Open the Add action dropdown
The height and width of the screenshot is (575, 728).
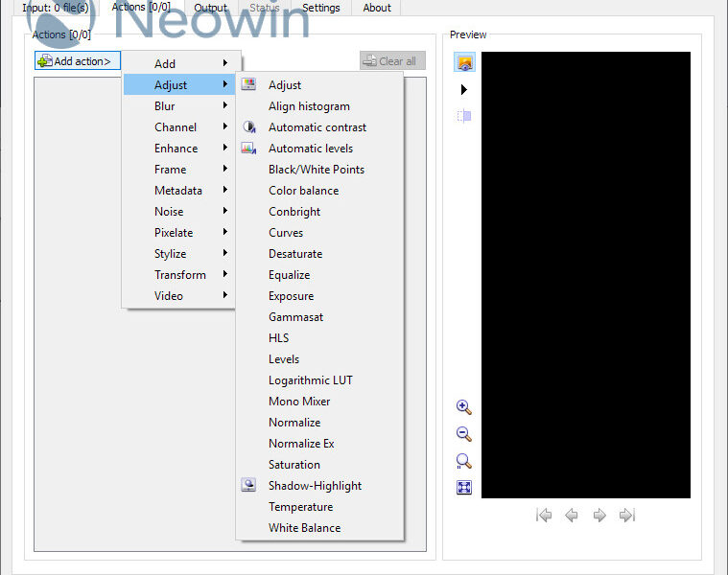[x=78, y=61]
